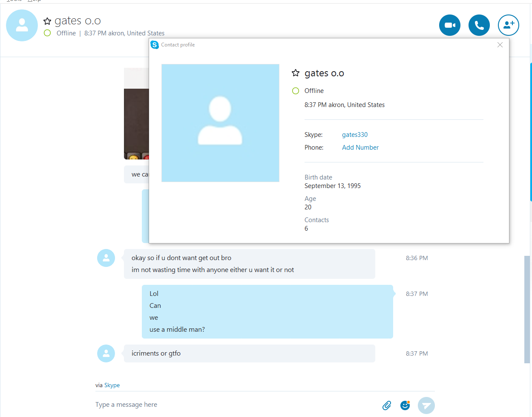Close the Contact profile dialog
This screenshot has height=417, width=532.
pyautogui.click(x=500, y=45)
